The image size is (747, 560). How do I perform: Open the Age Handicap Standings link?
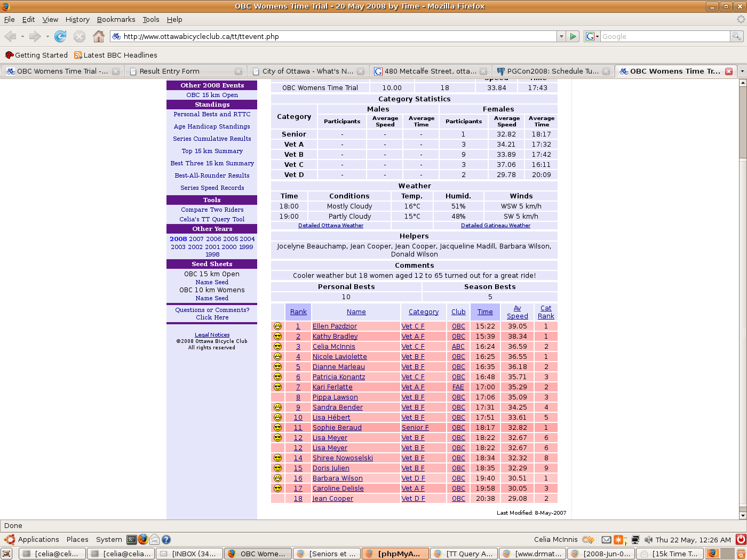click(212, 126)
